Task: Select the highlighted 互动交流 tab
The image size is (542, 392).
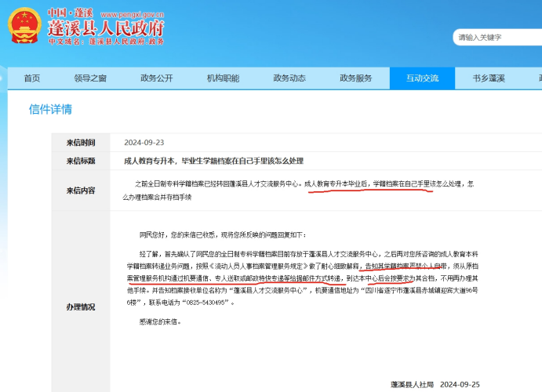Action: point(422,78)
